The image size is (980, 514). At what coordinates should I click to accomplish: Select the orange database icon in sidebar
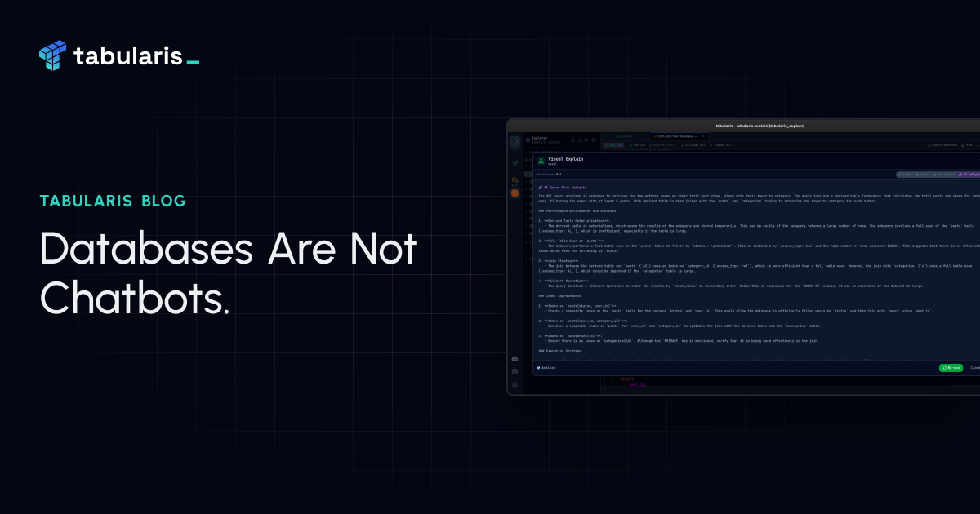pyautogui.click(x=514, y=193)
